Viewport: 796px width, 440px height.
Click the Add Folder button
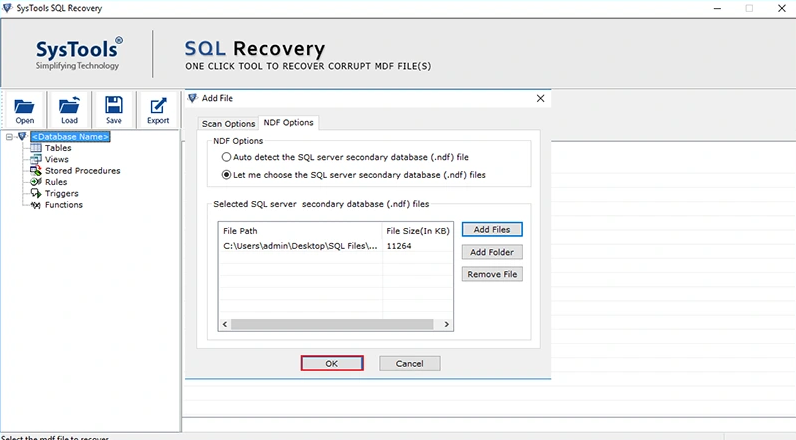[492, 252]
